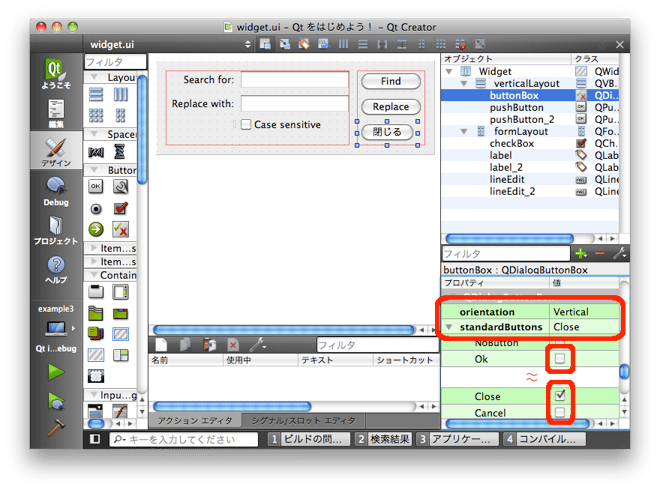This screenshot has width=660, height=490.
Task: Click the Replace button on the form
Action: pos(390,107)
